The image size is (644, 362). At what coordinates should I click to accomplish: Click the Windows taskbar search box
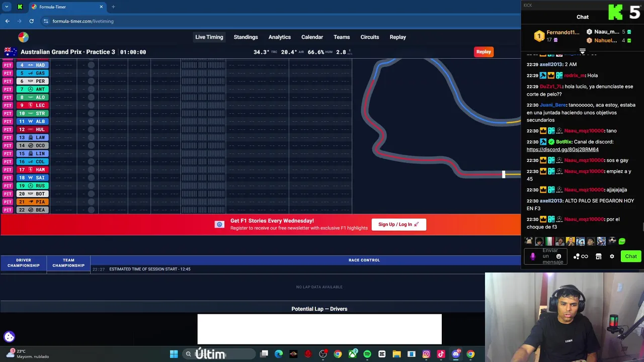click(219, 354)
